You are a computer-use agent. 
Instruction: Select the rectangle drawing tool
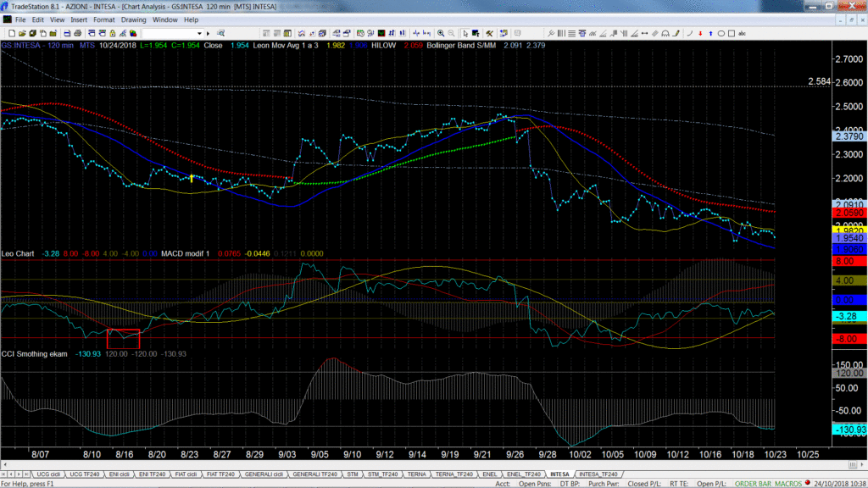(732, 33)
